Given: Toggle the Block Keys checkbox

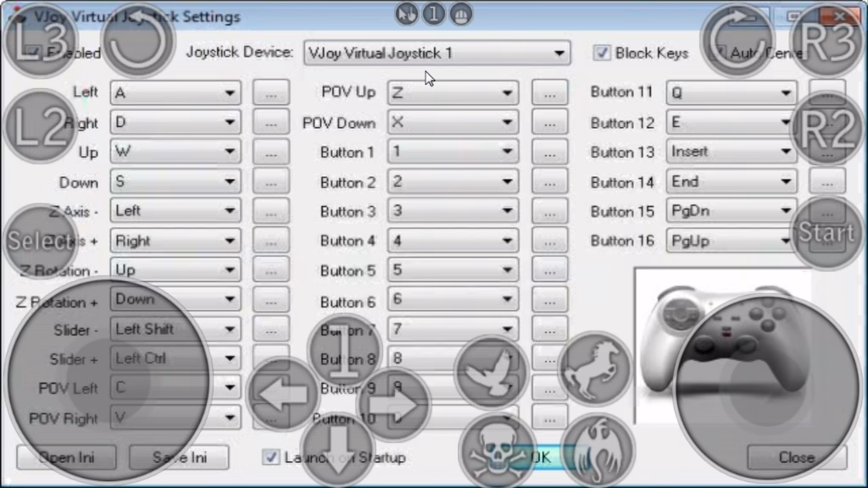Looking at the screenshot, I should point(602,53).
